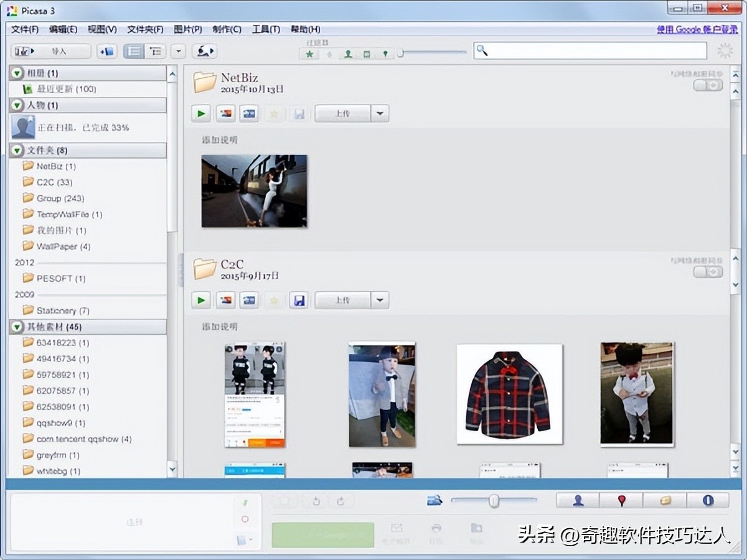
Task: Collapse the 人物 (1) section
Action: click(x=17, y=105)
